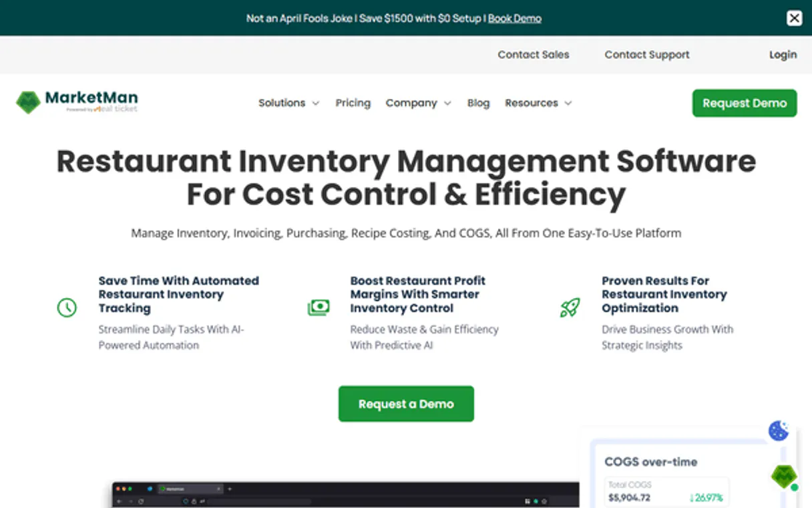Viewport: 812px width, 508px height.
Task: Click the Request Demo header button
Action: coord(744,103)
